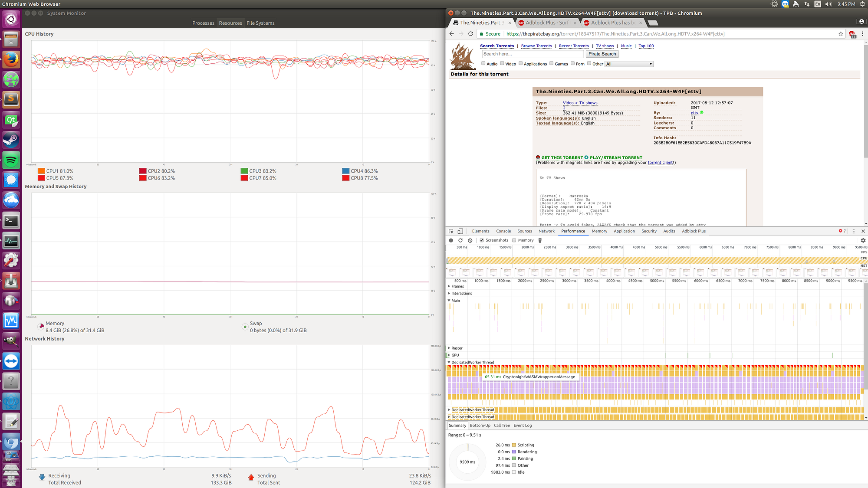
Task: Check the Audio search filter
Action: coord(483,63)
